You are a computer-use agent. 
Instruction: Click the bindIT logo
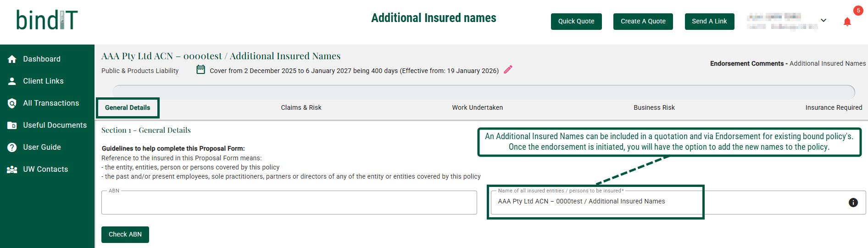coord(47,20)
